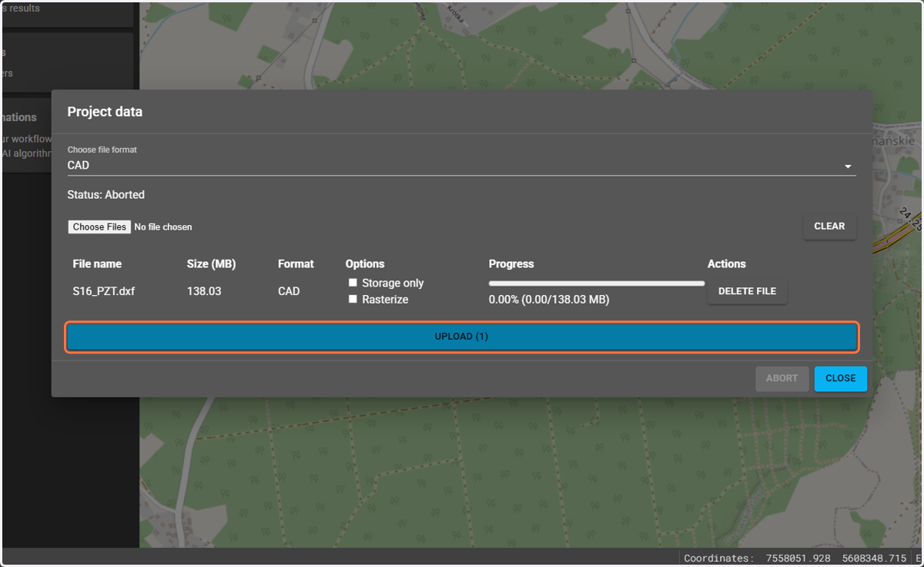This screenshot has height=567, width=924.
Task: Click the File name column header
Action: pyautogui.click(x=97, y=263)
